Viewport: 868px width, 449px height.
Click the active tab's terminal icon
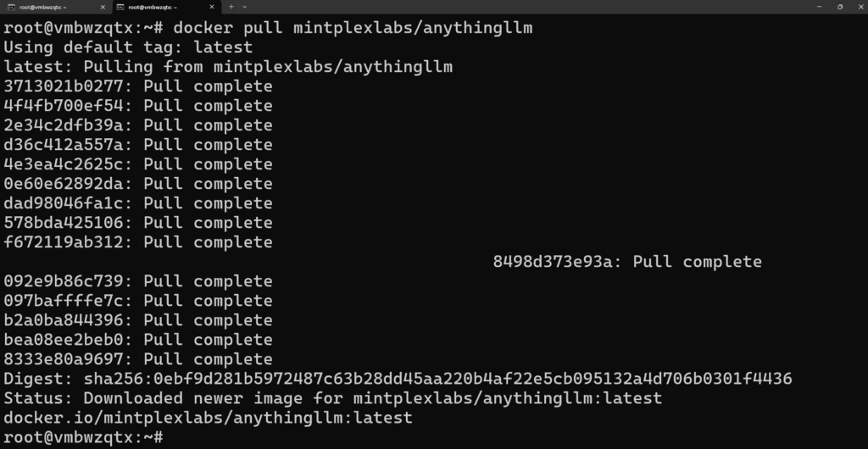click(120, 7)
